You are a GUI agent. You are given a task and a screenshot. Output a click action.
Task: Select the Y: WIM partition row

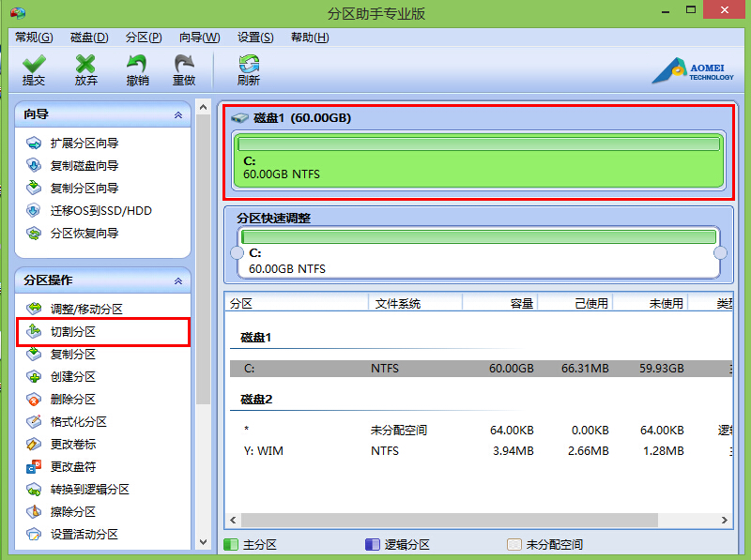pos(375,451)
